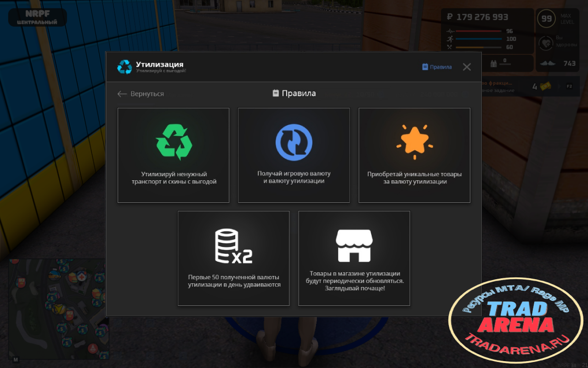Select the first 50 currency doubling card
Screen dimensions: 588x368
pos(234,259)
